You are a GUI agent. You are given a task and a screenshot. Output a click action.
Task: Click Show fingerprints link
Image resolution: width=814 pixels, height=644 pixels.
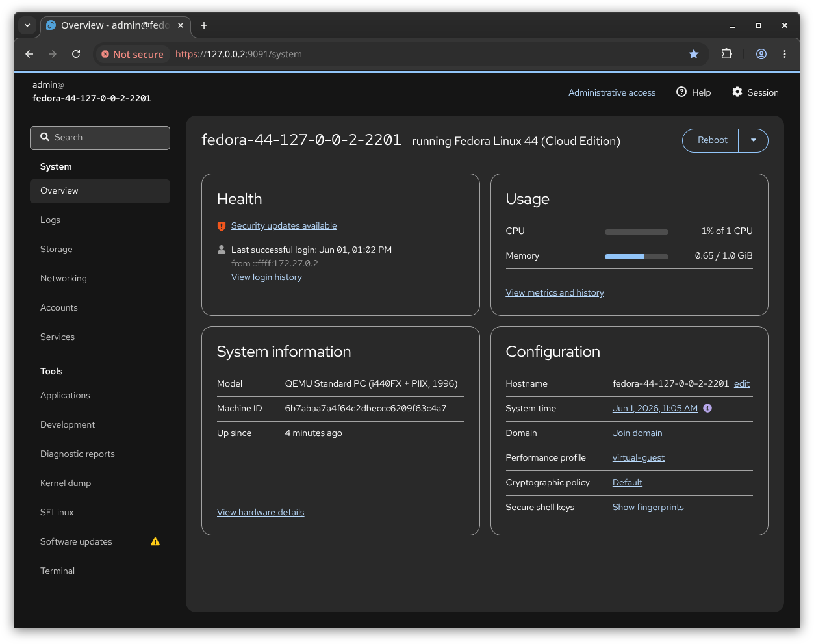[x=648, y=508]
